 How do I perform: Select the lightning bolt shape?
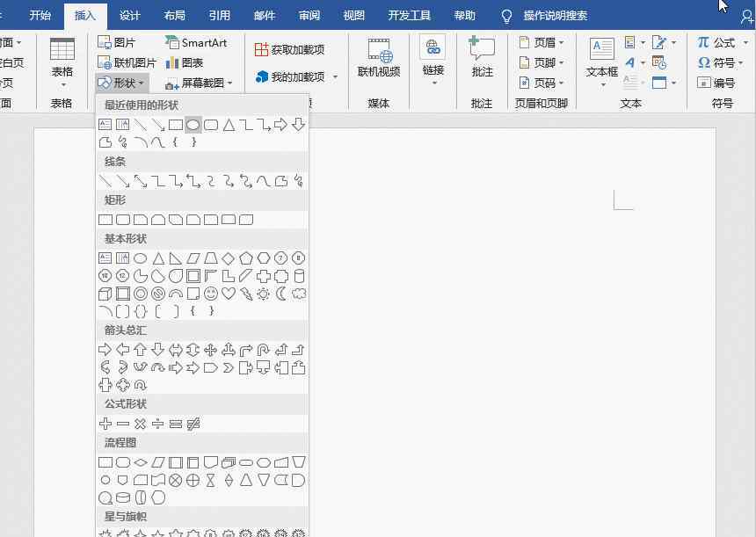246,293
